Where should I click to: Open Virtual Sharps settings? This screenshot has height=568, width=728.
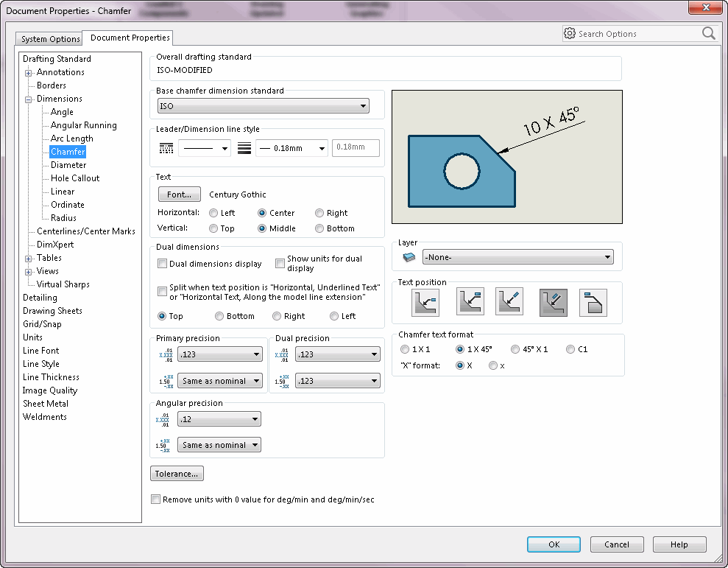coord(63,284)
